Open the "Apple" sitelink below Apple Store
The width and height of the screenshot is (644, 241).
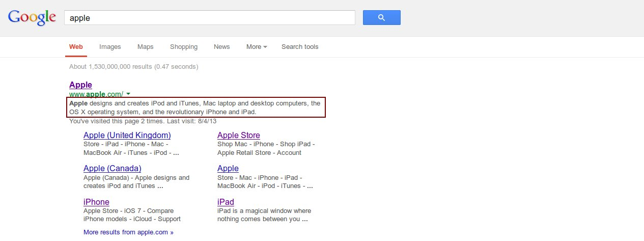(228, 168)
